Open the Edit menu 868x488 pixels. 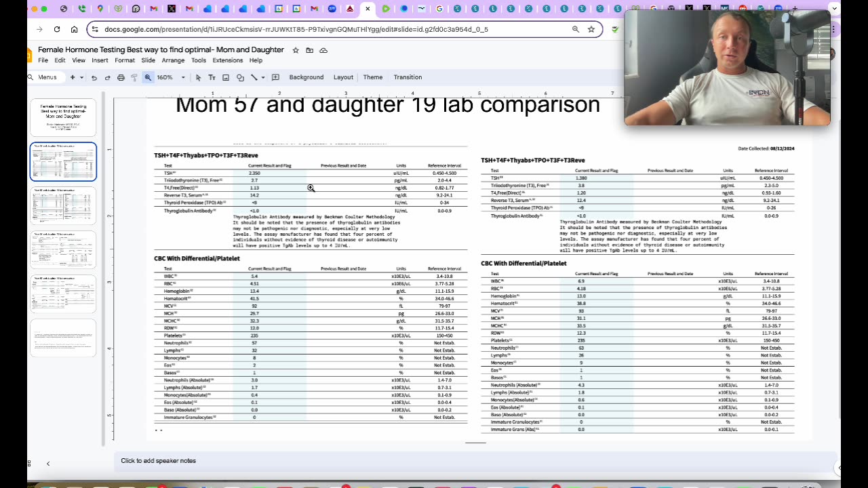pos(60,60)
